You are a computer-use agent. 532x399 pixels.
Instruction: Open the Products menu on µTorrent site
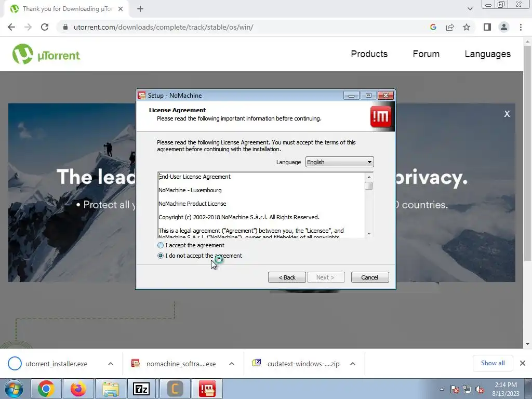click(x=369, y=54)
